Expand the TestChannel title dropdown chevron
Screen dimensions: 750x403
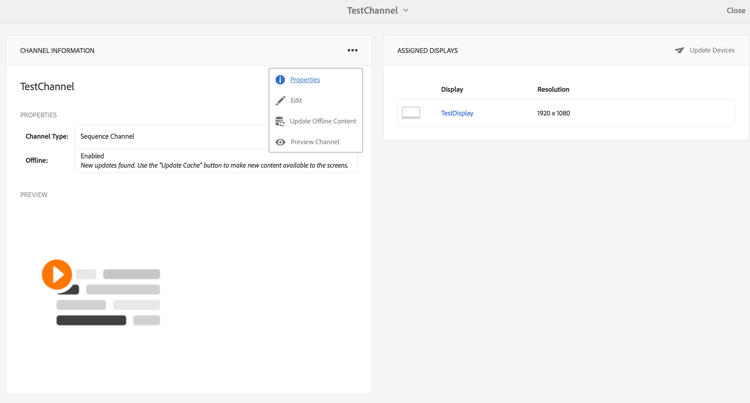(406, 10)
